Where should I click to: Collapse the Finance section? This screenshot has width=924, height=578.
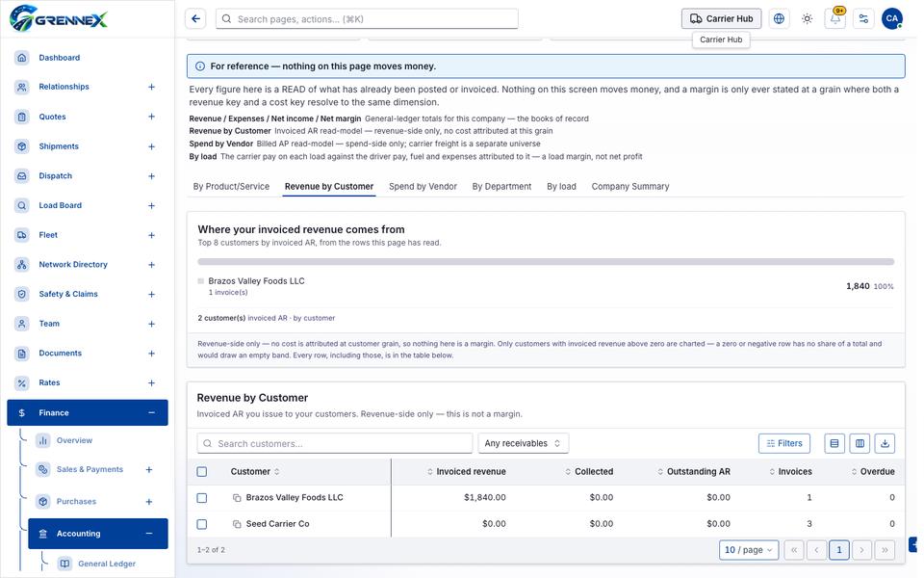[151, 413]
